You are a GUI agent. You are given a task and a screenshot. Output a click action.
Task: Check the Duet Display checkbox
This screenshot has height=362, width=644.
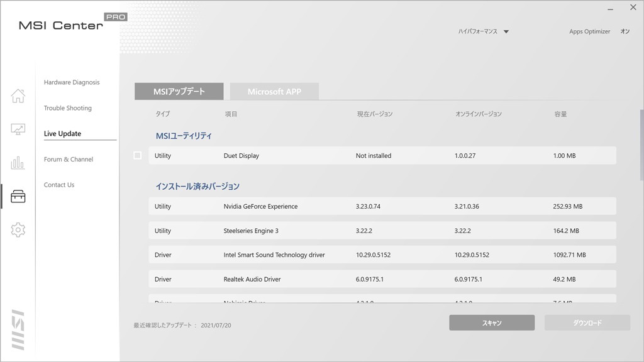138,155
